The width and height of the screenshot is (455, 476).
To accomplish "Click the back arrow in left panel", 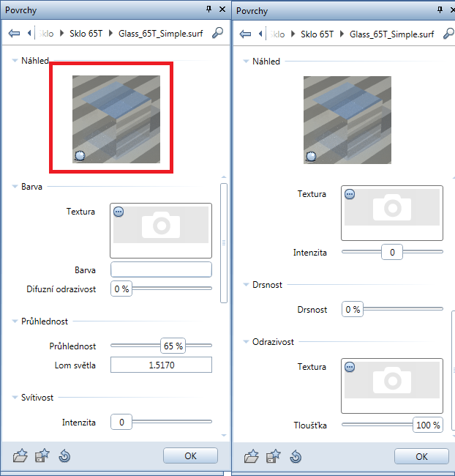I will (x=13, y=33).
